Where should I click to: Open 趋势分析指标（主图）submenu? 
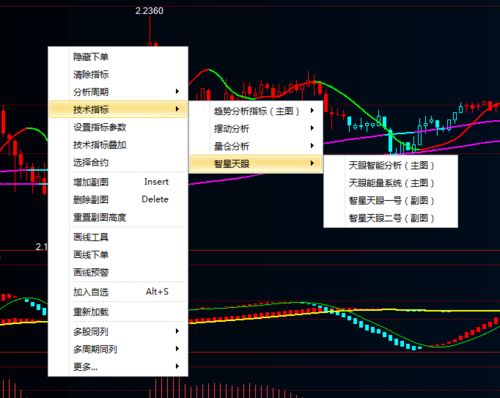(256, 111)
